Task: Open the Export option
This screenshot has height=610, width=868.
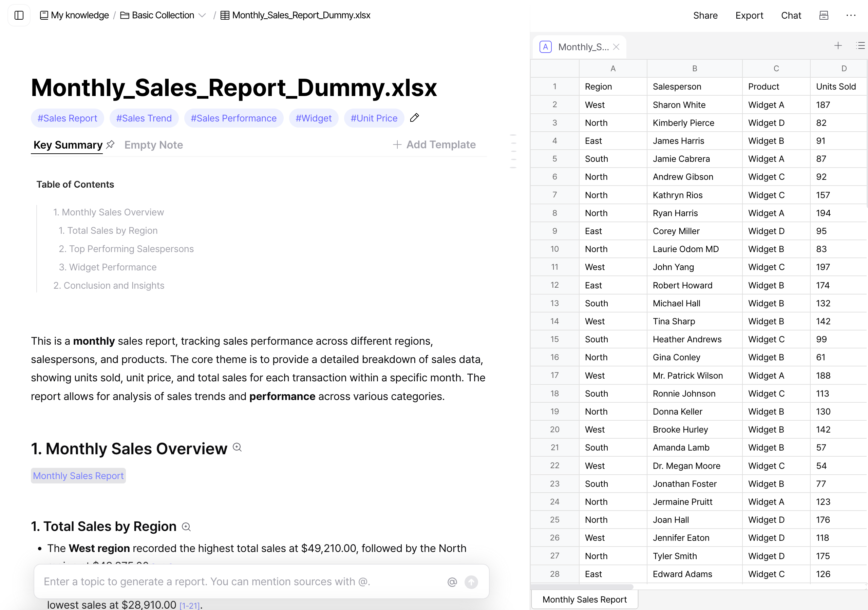Action: pos(749,16)
